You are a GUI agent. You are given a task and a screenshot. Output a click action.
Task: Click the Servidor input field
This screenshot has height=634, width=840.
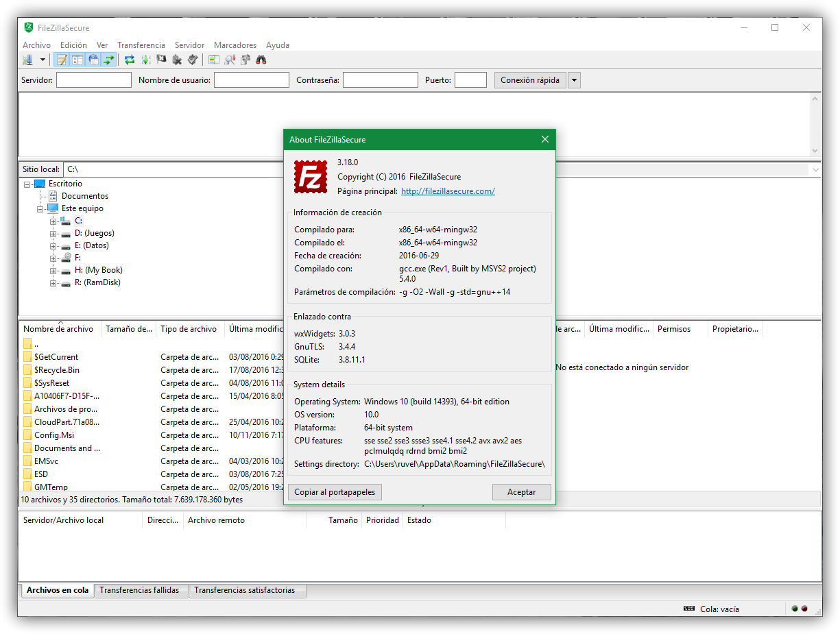[94, 80]
